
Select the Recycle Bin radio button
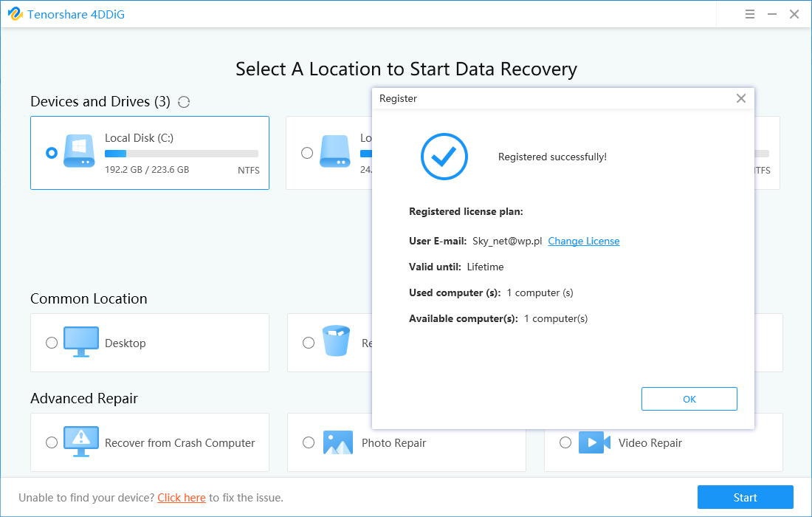click(x=309, y=343)
